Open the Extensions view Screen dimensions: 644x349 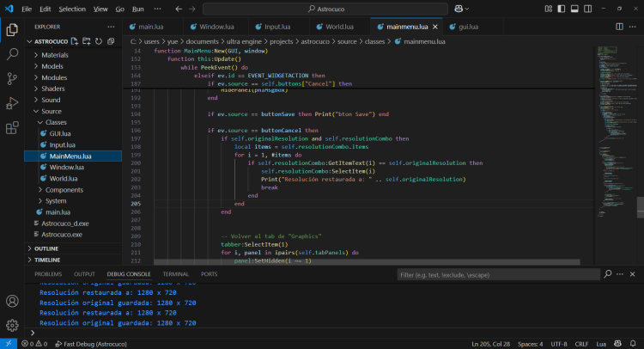tap(12, 128)
